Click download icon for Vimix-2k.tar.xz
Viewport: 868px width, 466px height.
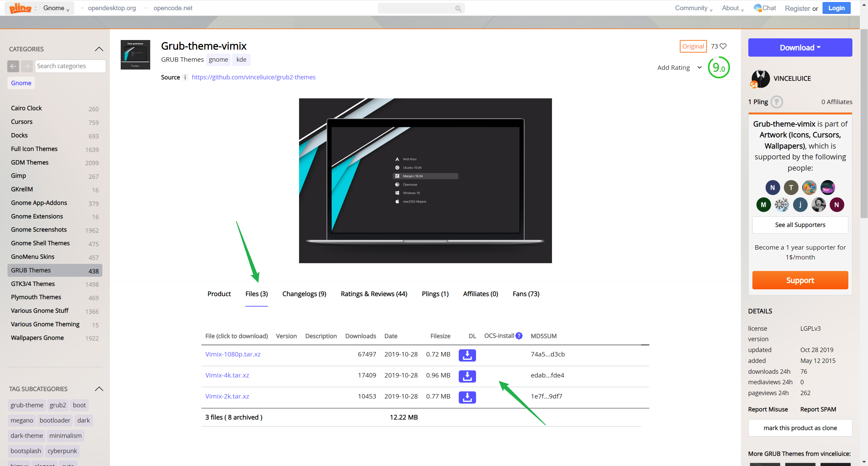pyautogui.click(x=467, y=397)
